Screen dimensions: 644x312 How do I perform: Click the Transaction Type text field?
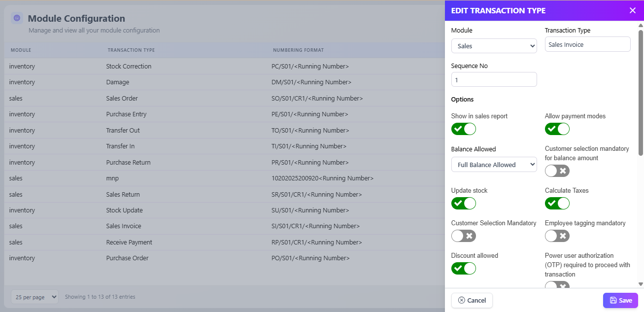(587, 44)
